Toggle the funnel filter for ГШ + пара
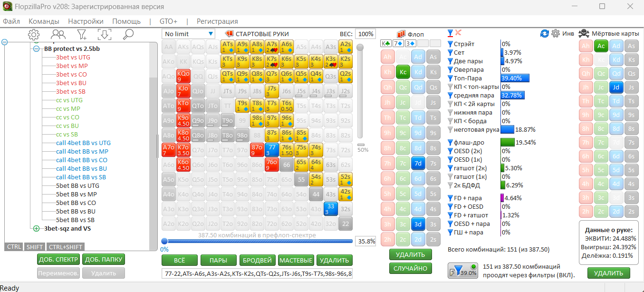The width and height of the screenshot is (644, 292). pyautogui.click(x=451, y=232)
